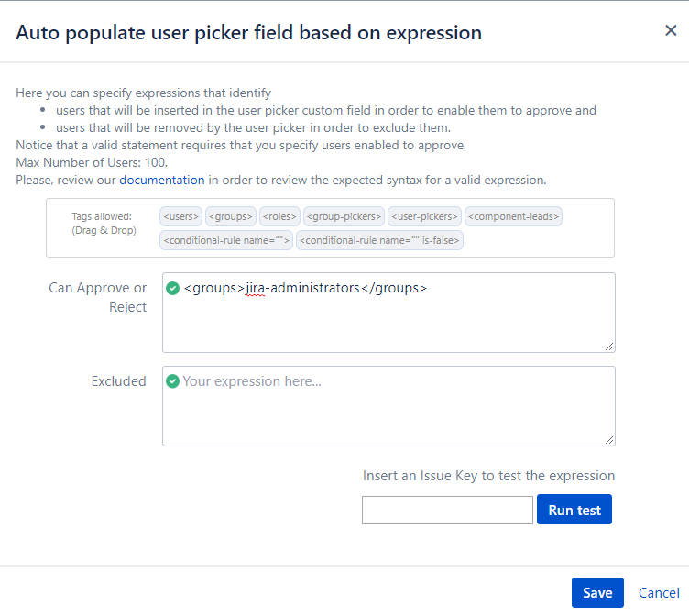689x616 pixels.
Task: Focus the Can Approve or Reject textarea
Action: [388, 313]
